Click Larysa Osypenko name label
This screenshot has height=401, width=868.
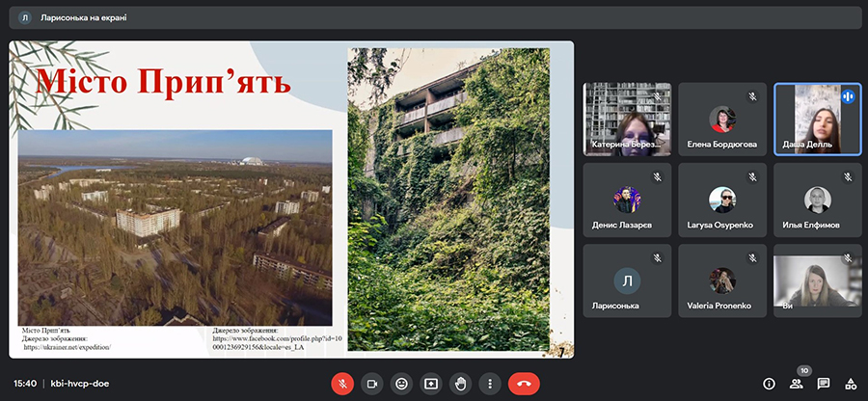(x=720, y=226)
